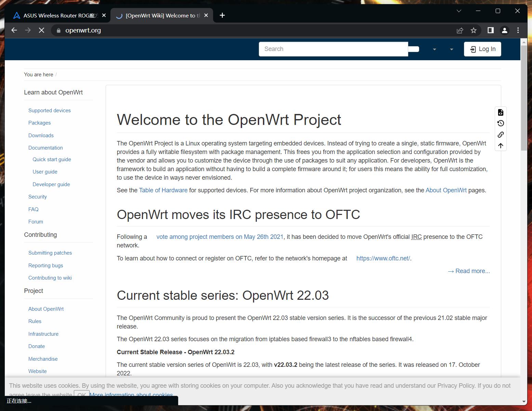
Task: Click the 'Current Stable Release - OpenWrt 22.03.2' text
Action: (x=176, y=352)
